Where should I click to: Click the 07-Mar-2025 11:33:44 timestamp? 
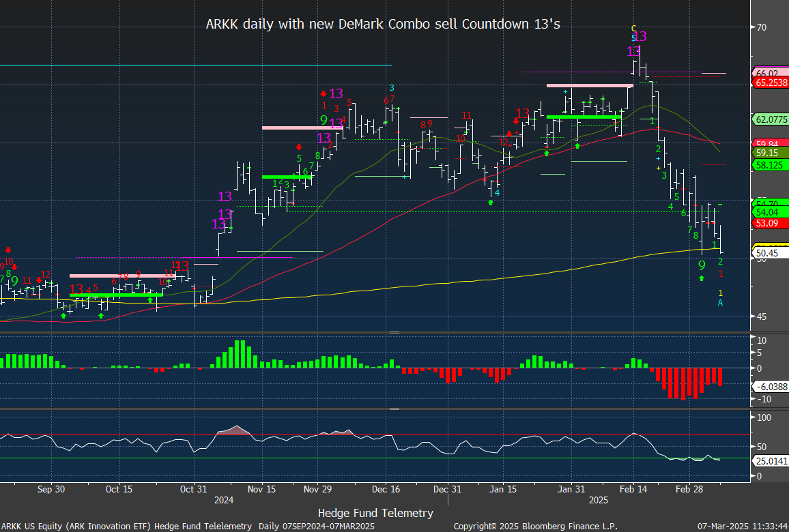click(x=742, y=527)
